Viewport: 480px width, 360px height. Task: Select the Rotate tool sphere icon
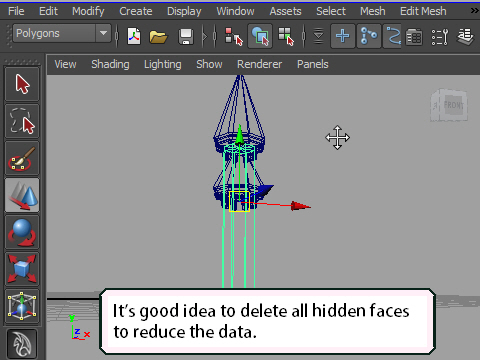22,232
